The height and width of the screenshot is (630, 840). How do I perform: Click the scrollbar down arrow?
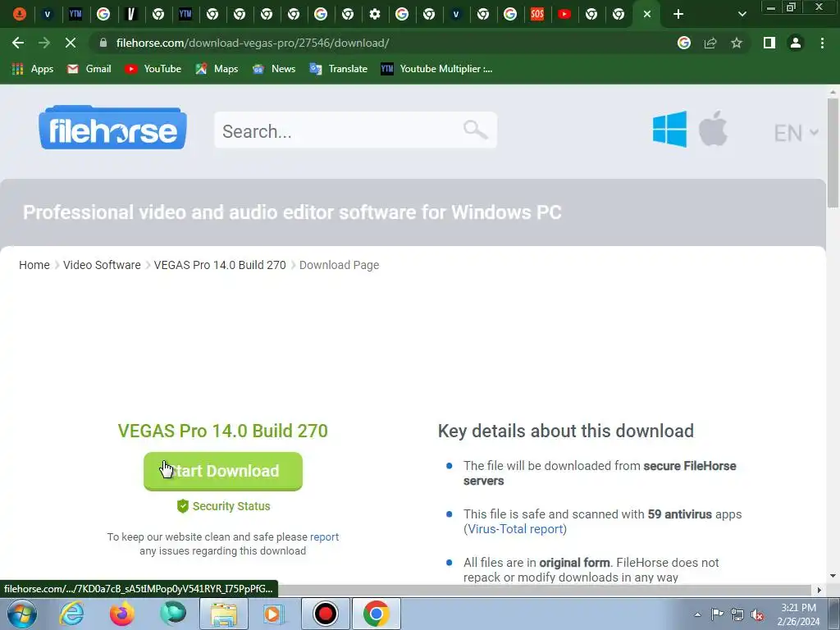pyautogui.click(x=833, y=576)
